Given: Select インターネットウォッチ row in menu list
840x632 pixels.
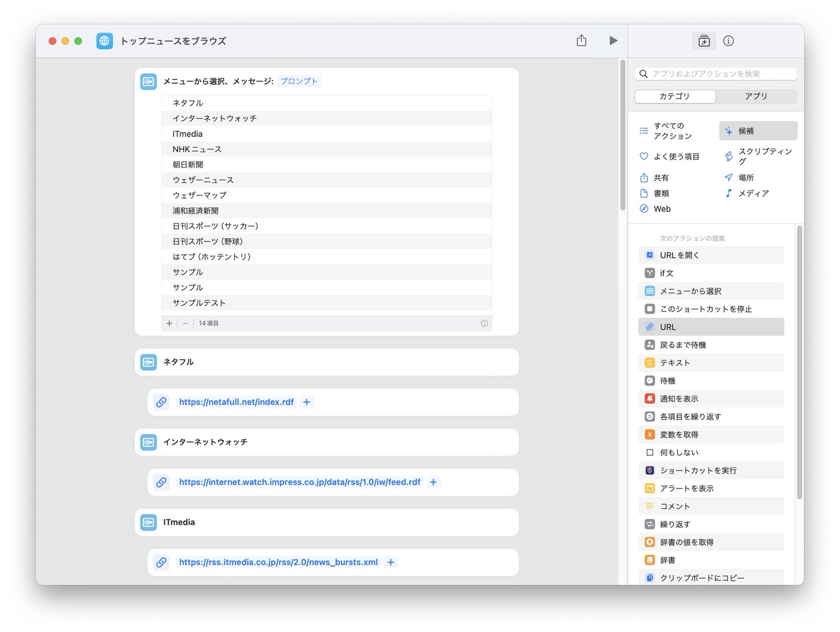Looking at the screenshot, I should [326, 118].
